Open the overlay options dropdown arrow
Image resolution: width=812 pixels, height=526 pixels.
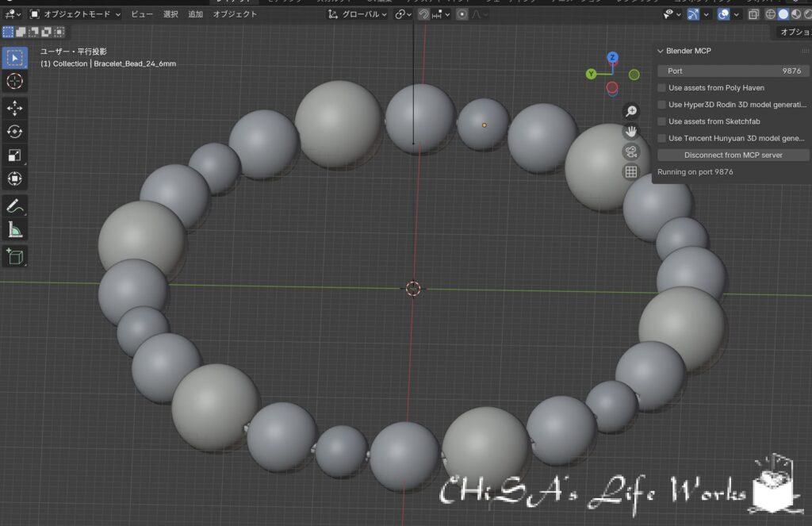[737, 14]
